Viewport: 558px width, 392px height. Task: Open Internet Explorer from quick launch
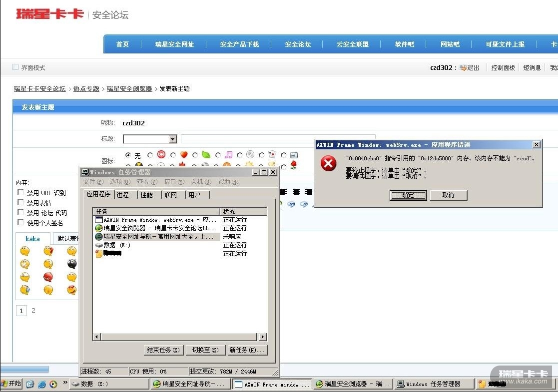pyautogui.click(x=42, y=384)
